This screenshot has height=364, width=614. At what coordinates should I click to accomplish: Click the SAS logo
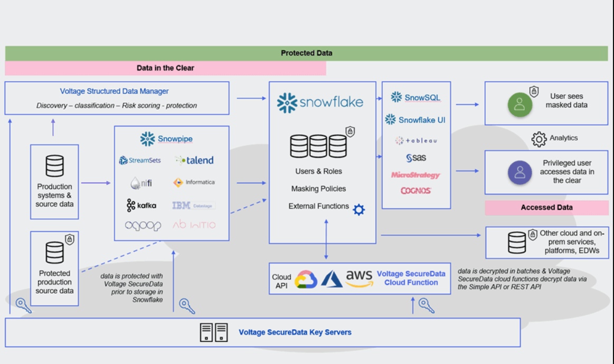(x=416, y=158)
